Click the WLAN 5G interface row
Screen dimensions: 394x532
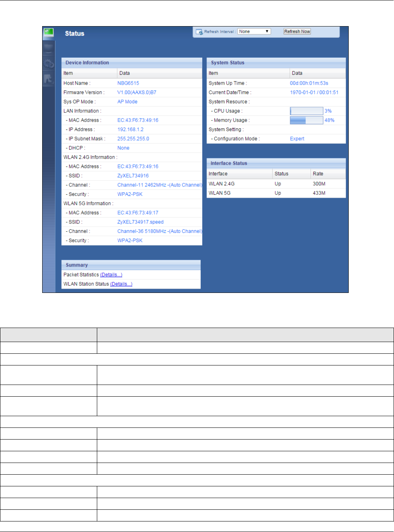coord(276,193)
